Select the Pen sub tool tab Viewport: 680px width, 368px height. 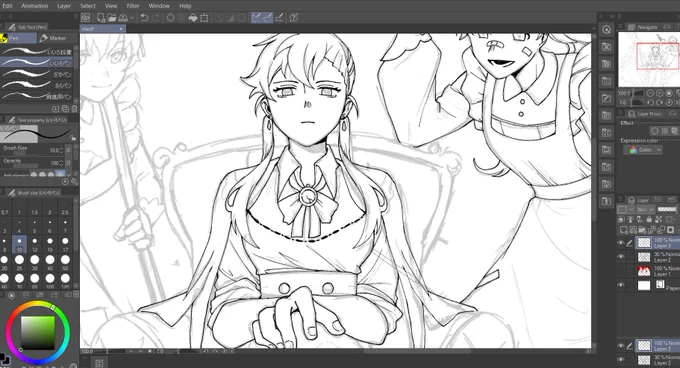click(x=18, y=38)
